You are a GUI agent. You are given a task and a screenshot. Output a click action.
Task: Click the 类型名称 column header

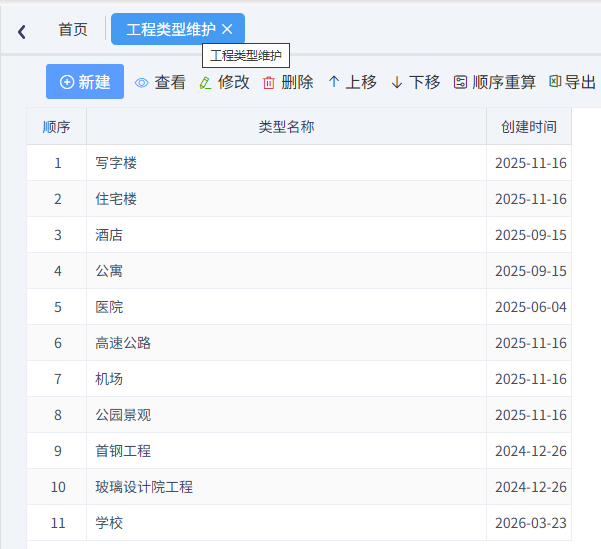(x=286, y=127)
